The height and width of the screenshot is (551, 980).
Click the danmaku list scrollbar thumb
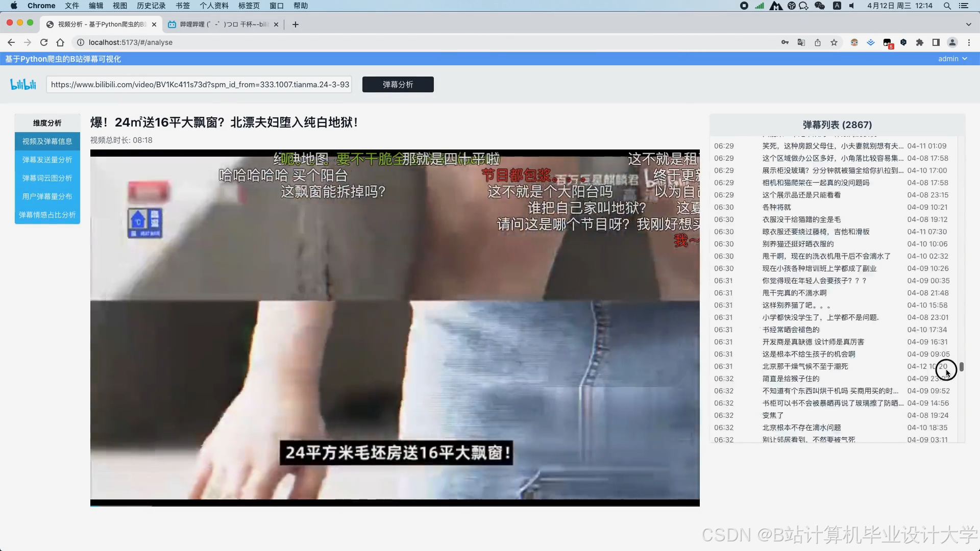click(962, 367)
